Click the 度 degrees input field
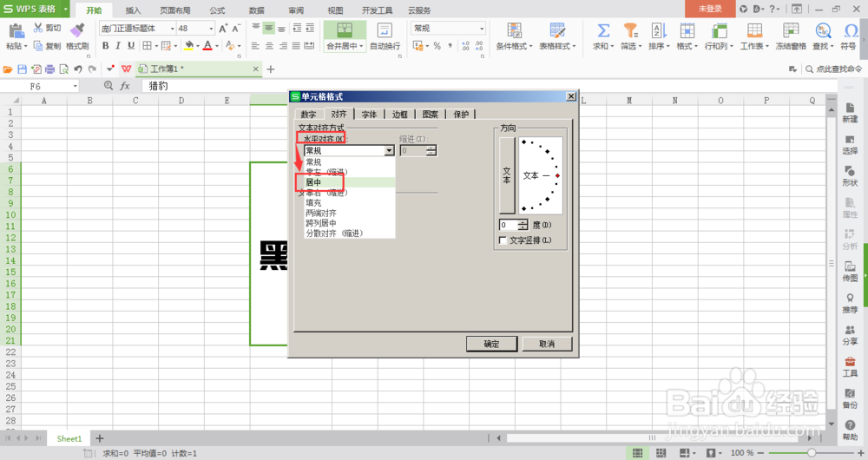This screenshot has width=868, height=460. [x=508, y=225]
